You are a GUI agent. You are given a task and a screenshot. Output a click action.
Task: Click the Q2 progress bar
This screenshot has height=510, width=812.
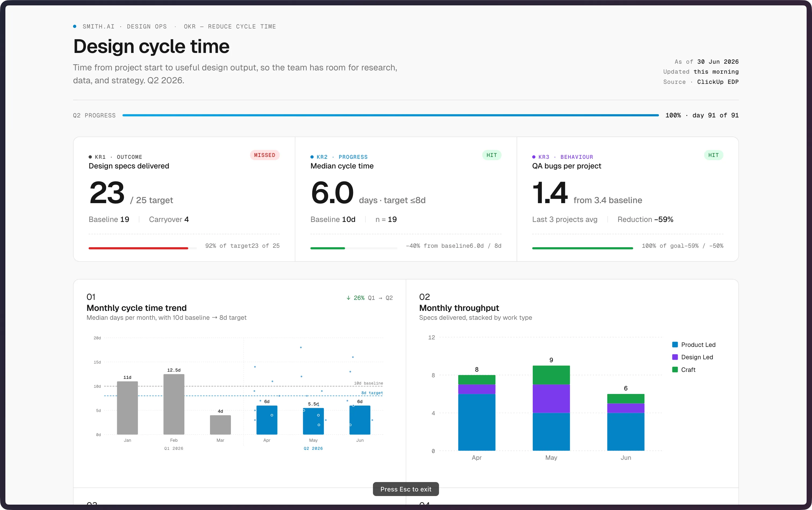tap(390, 115)
